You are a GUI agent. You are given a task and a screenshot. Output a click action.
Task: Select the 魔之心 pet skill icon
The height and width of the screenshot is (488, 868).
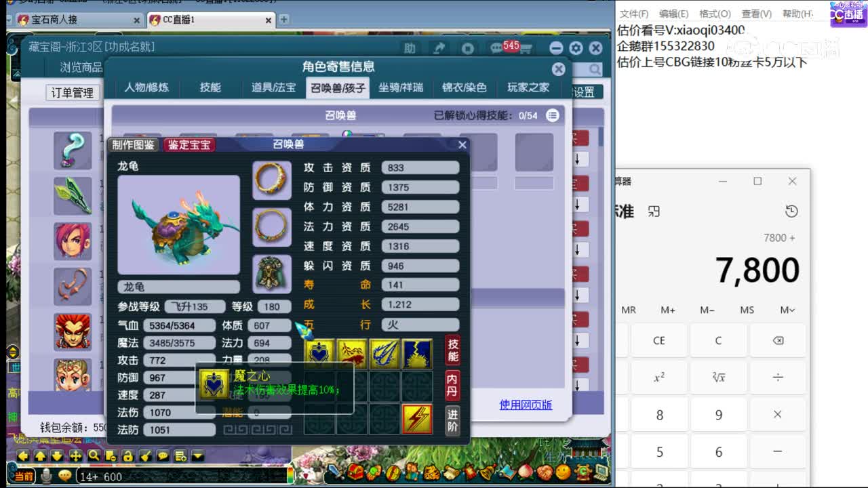coord(319,352)
